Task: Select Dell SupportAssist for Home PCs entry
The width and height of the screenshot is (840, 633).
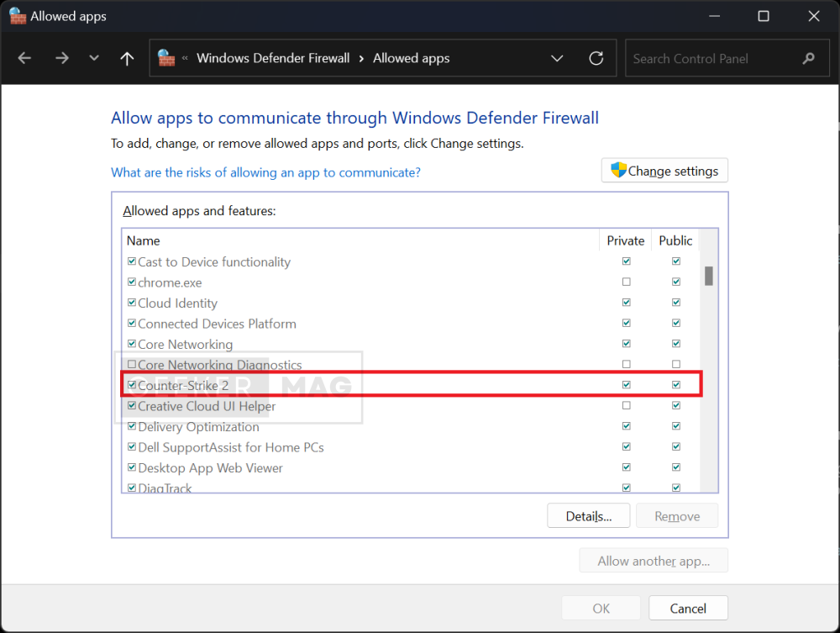Action: pyautogui.click(x=231, y=447)
